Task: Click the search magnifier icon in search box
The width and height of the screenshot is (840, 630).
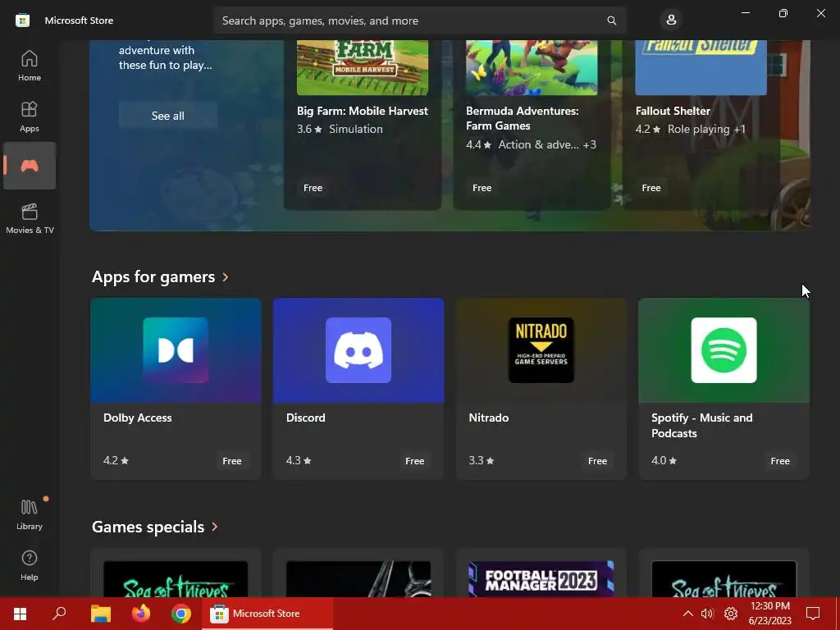Action: (611, 21)
